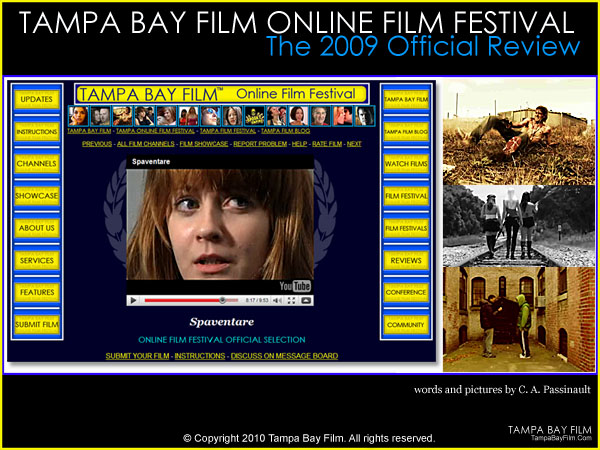Open the CONFERENCE sidebar button

click(x=406, y=292)
